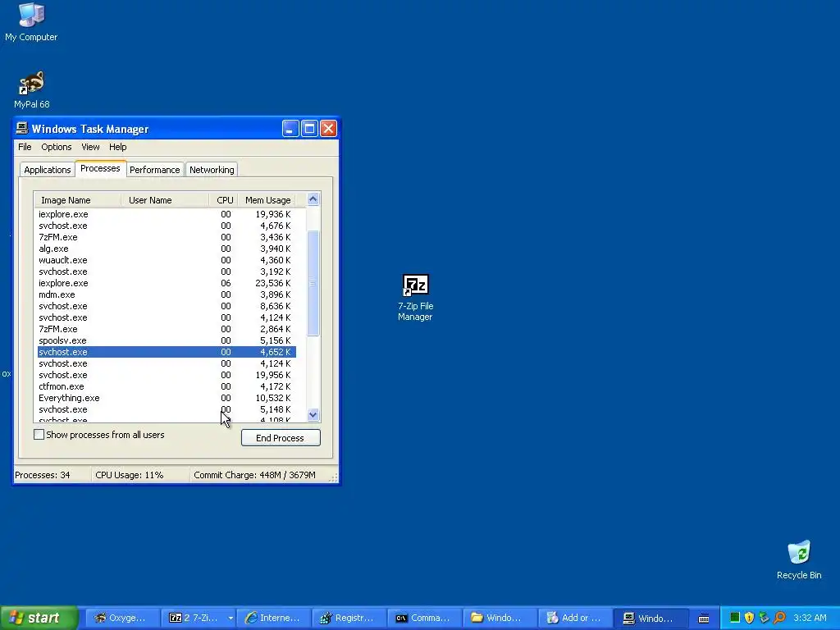The height and width of the screenshot is (630, 840).
Task: Open the 7-Zip taskbar group button
Action: pos(199,618)
